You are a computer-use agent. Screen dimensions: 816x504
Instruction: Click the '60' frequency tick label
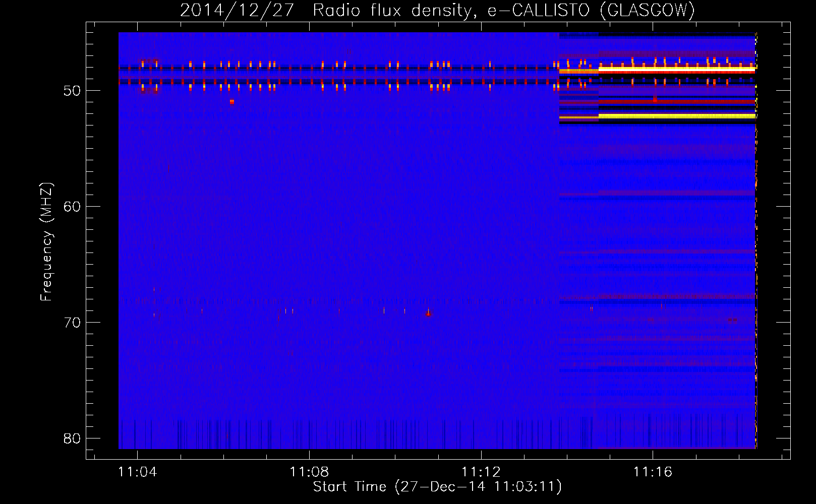[x=72, y=207]
